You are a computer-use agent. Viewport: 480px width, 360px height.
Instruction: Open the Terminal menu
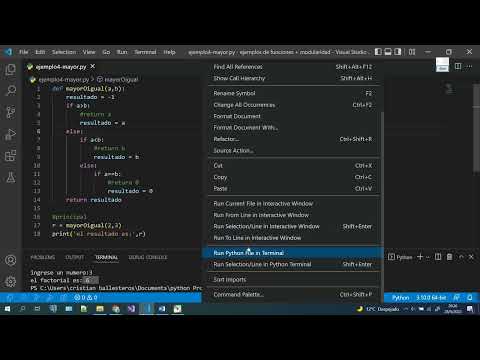(145, 52)
